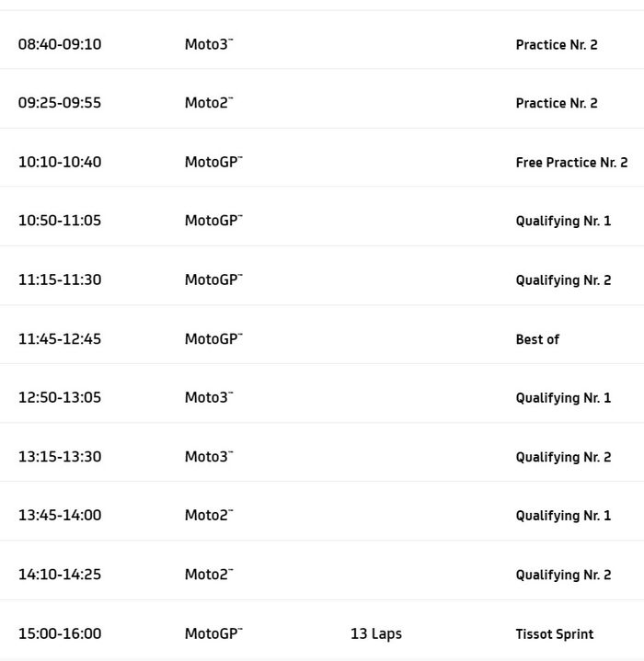This screenshot has height=661, width=644.
Task: Open MotoGP Qualifying Nr. 1 session
Action: [563, 221]
